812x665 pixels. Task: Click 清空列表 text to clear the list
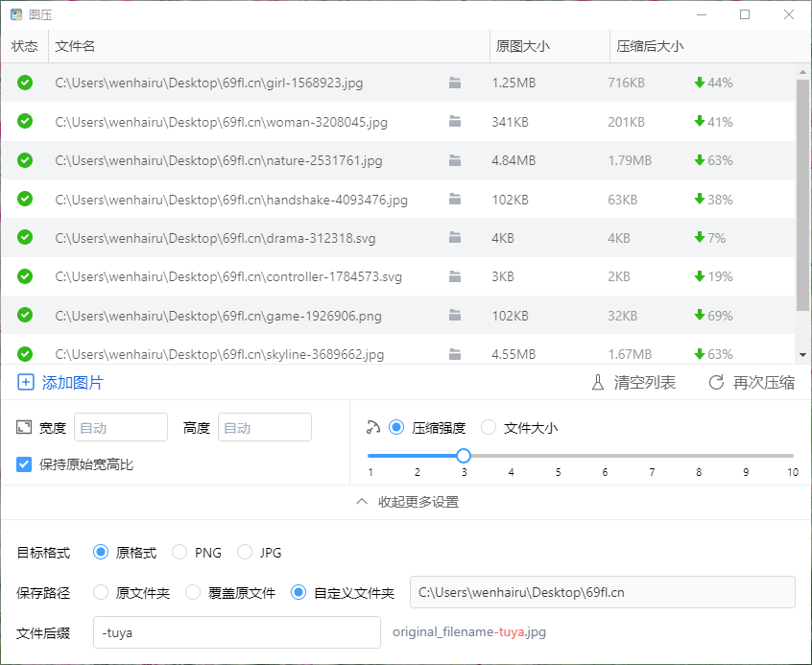[x=645, y=382]
